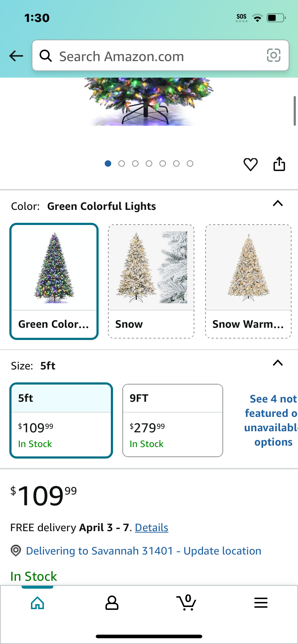298x644 pixels.
Task: Tap the share icon
Action: pos(279,164)
